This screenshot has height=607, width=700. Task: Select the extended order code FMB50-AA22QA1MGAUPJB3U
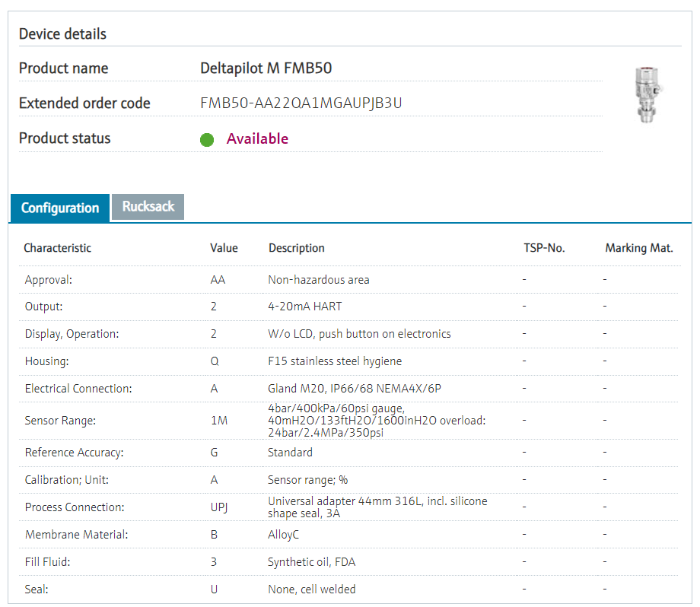[x=301, y=103]
